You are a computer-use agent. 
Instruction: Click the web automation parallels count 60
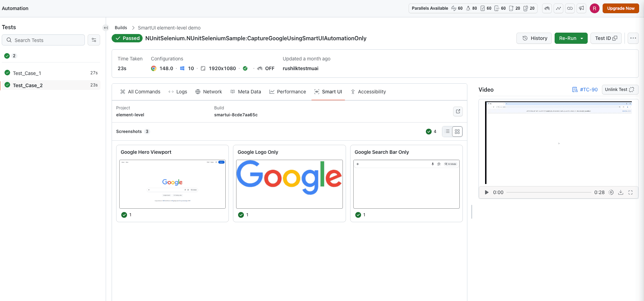tap(457, 8)
